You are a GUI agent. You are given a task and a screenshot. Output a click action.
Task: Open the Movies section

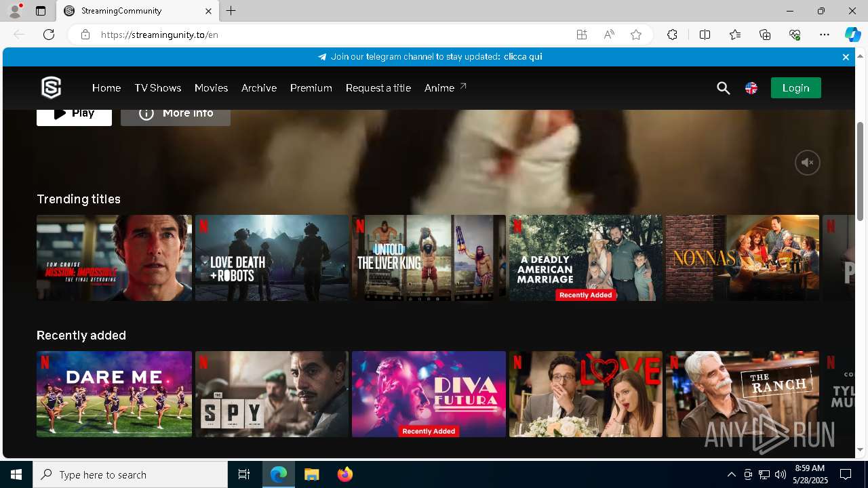(211, 88)
